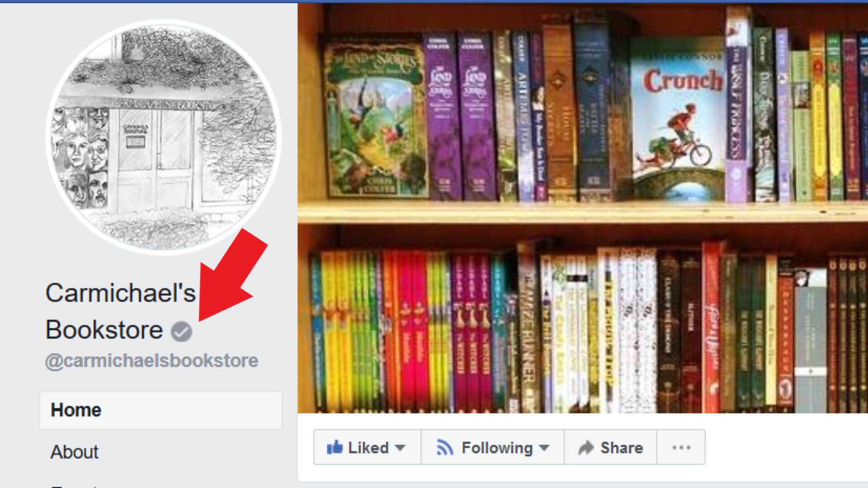Image resolution: width=868 pixels, height=488 pixels.
Task: Click the share arrow icon
Action: tap(586, 448)
